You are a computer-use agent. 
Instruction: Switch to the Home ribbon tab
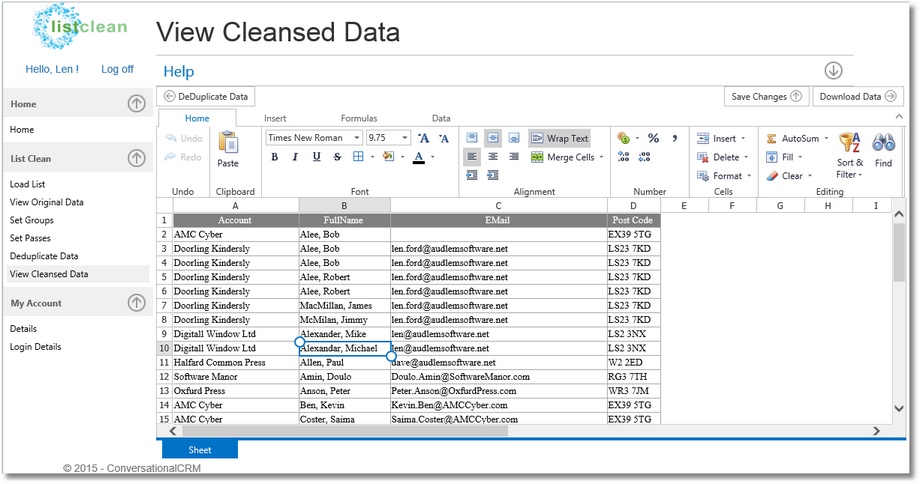coord(197,118)
